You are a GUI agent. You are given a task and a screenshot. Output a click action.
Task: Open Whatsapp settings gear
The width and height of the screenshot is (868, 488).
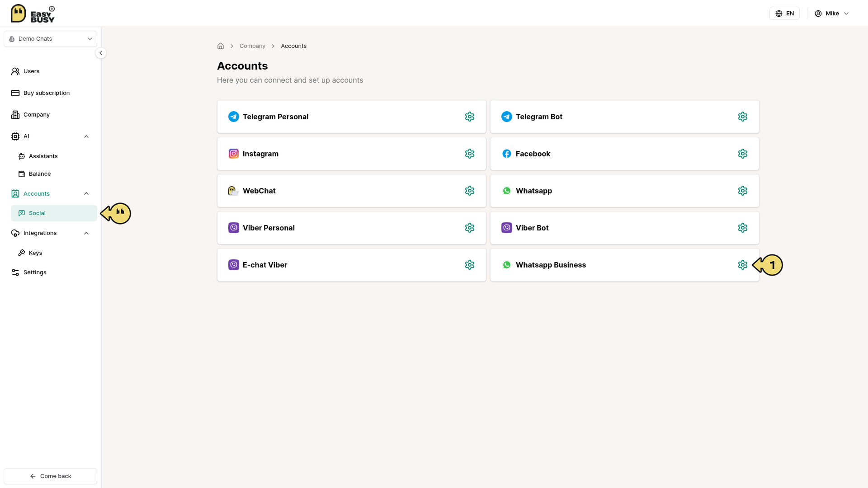pos(743,191)
